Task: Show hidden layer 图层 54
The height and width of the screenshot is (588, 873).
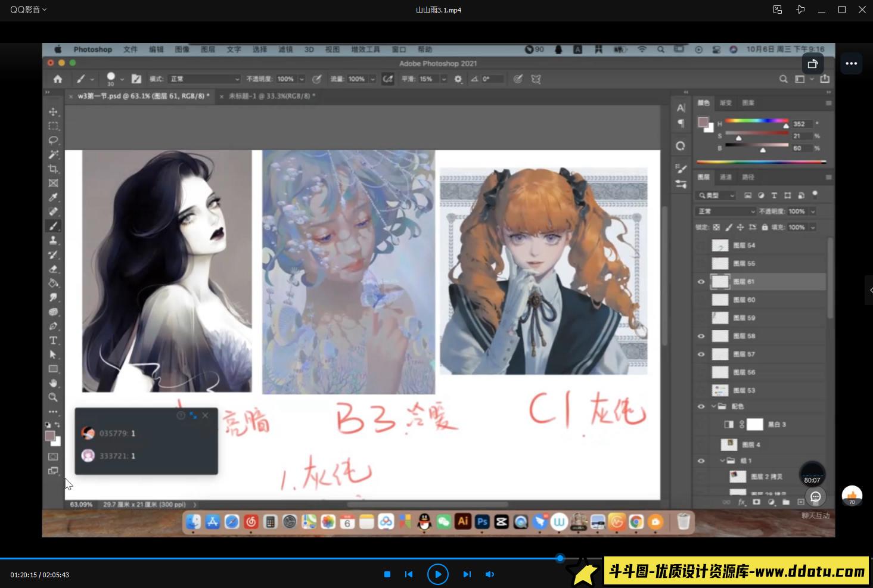Action: 701,245
